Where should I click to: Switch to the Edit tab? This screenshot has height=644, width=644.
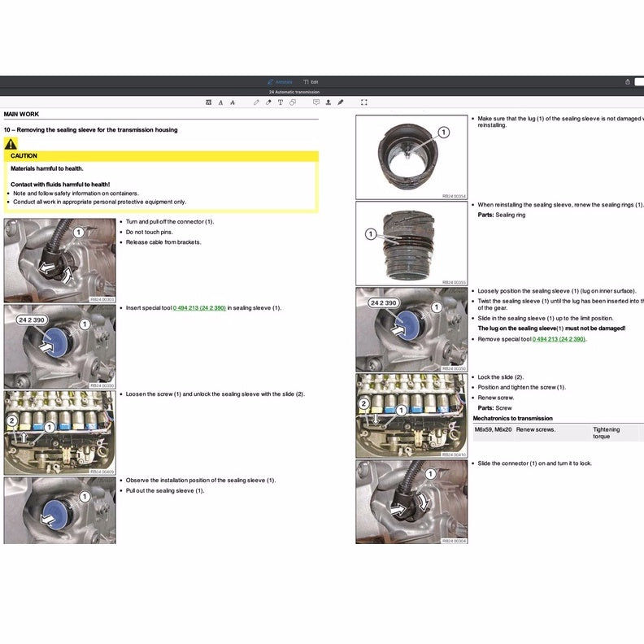pyautogui.click(x=311, y=82)
